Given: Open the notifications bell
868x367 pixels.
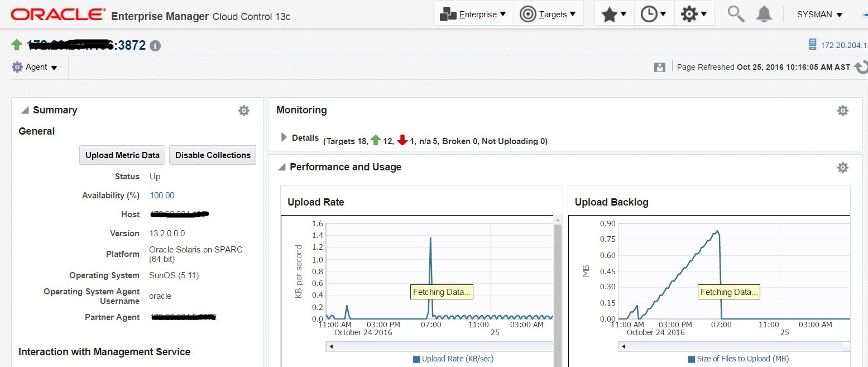Looking at the screenshot, I should pyautogui.click(x=764, y=15).
